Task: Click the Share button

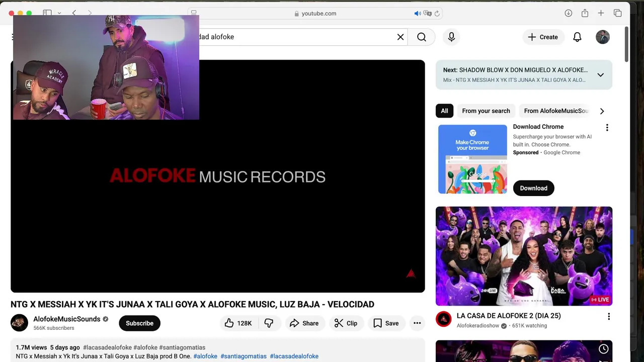Action: (x=304, y=323)
